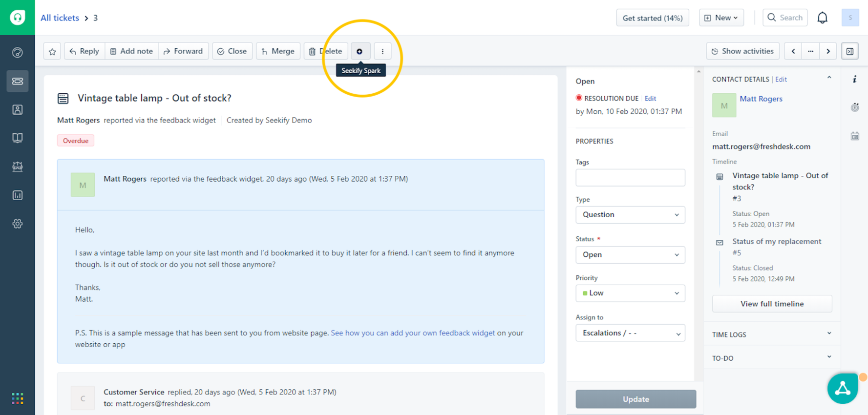Open the Status dropdown showing Open
The height and width of the screenshot is (415, 868).
[x=630, y=255]
